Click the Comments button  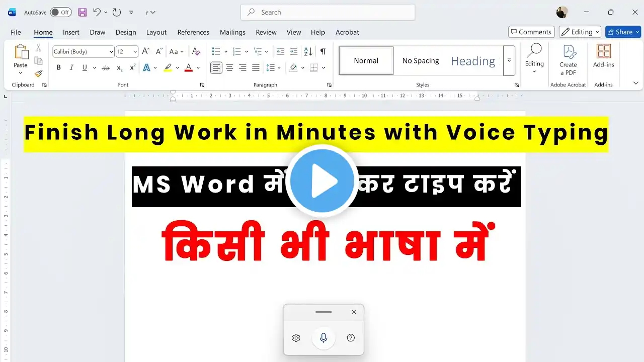[531, 32]
